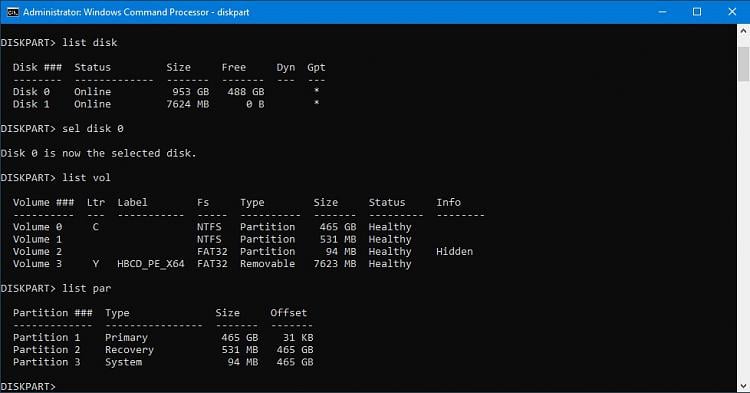The width and height of the screenshot is (750, 393).
Task: Click the '31 KB' offset value
Action: click(x=298, y=338)
